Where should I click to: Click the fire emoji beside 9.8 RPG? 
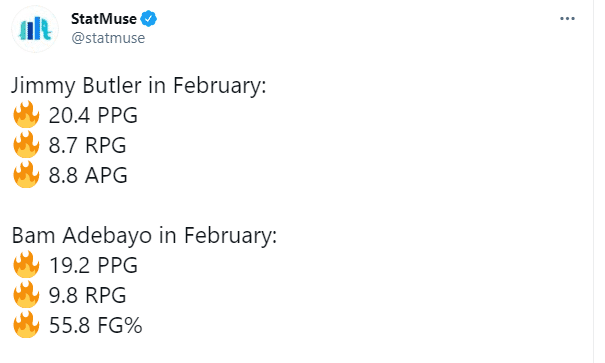coord(26,294)
